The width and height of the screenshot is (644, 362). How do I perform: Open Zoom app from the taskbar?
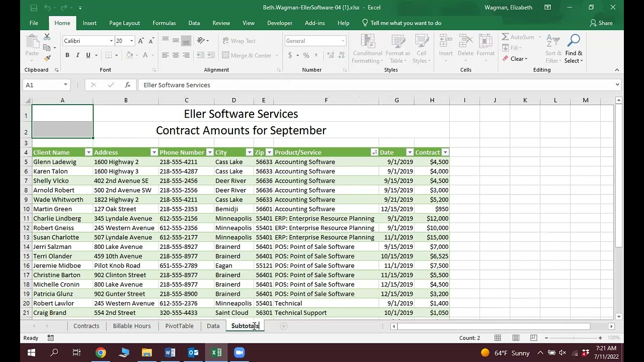click(x=239, y=352)
